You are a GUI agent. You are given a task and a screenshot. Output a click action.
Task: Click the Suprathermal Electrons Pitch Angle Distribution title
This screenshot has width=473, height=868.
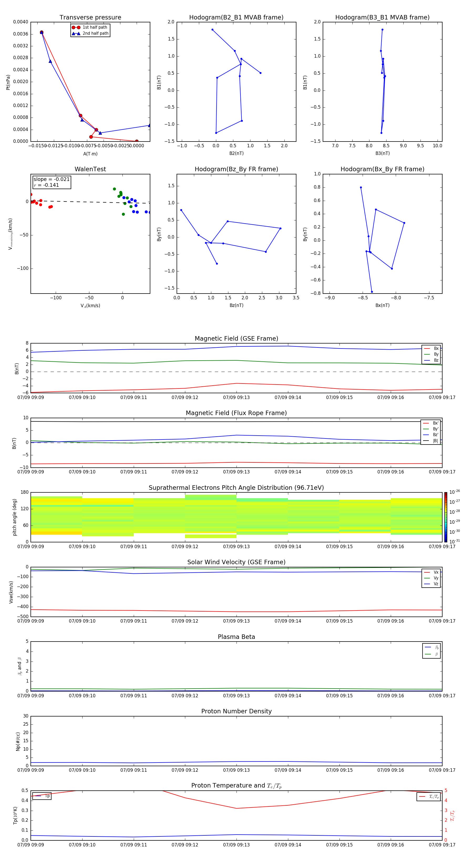click(x=236, y=488)
